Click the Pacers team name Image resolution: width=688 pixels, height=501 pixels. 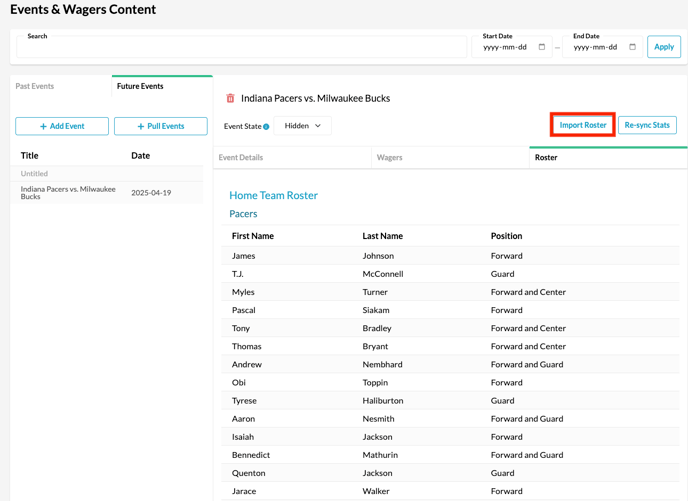(x=244, y=214)
